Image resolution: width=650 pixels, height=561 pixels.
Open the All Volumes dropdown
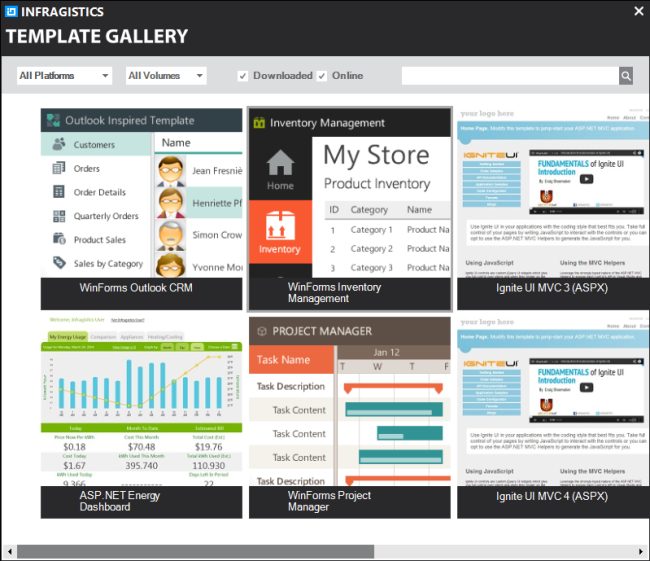[166, 76]
